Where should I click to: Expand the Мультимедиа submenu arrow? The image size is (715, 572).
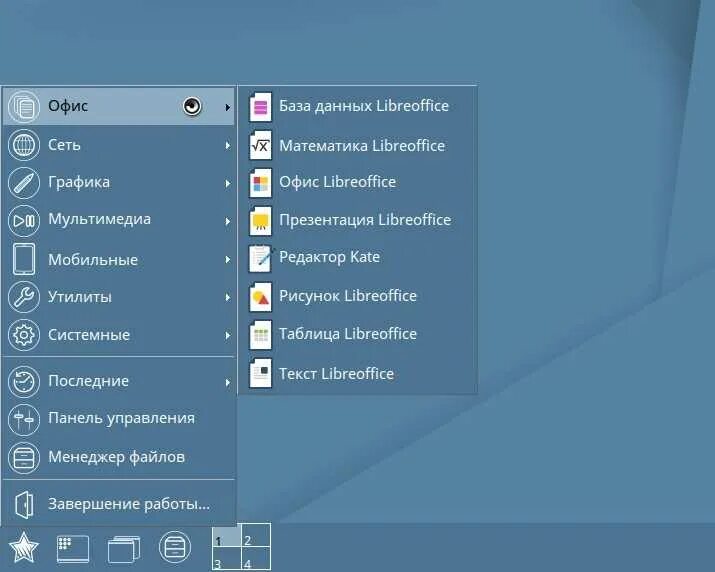tap(227, 222)
